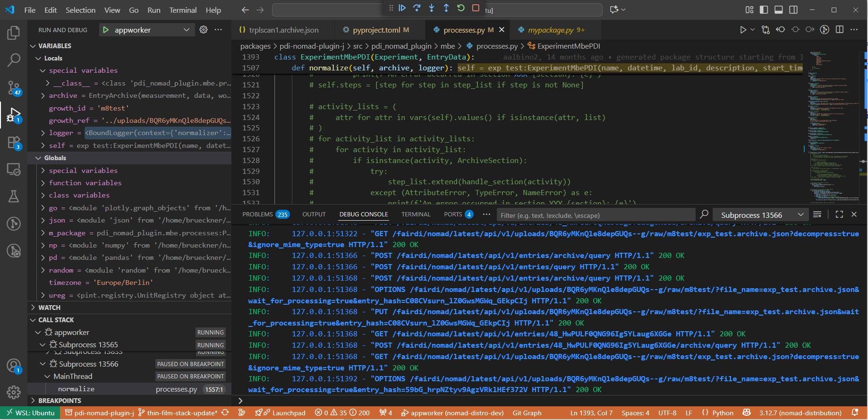Screen dimensions: 868x420
Task: Click Step Into debug arrow
Action: click(432, 8)
